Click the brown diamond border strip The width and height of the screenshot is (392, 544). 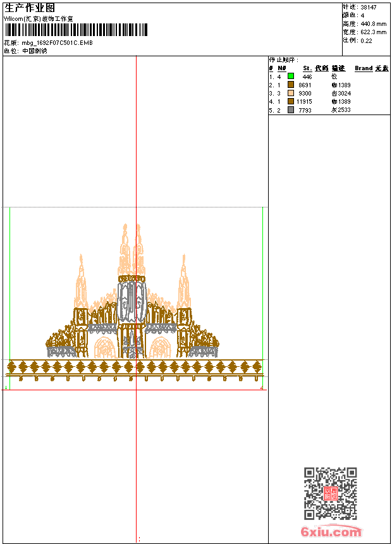(134, 368)
